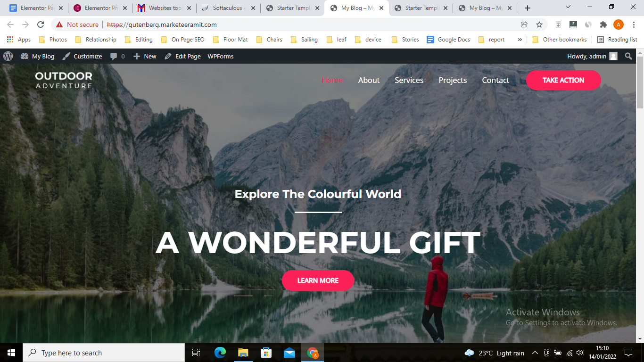Click the TAKE ACTION button
The width and height of the screenshot is (644, 362).
point(563,80)
